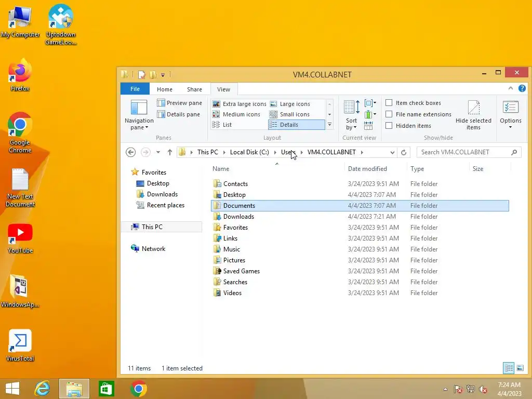532x399 pixels.
Task: Select Recent places in navigation pane
Action: (166, 205)
